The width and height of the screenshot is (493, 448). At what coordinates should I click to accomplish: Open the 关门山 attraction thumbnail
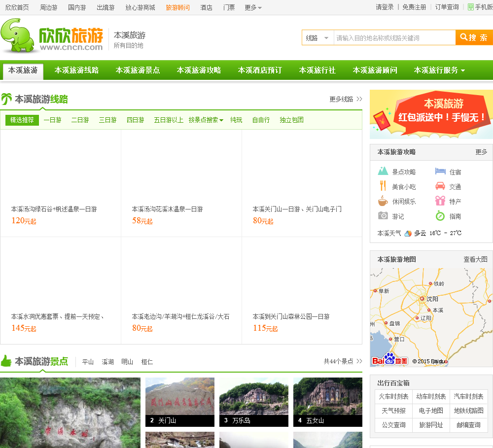[180, 402]
